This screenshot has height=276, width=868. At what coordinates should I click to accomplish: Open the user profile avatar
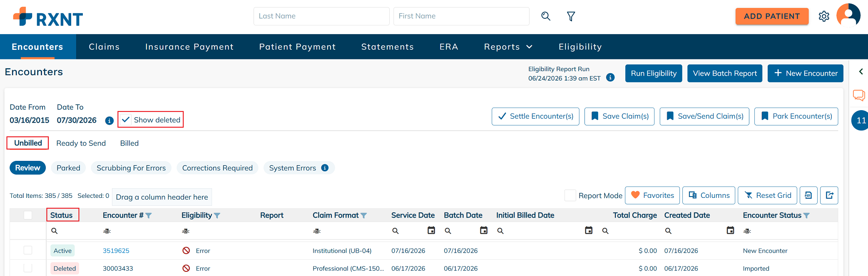click(848, 15)
